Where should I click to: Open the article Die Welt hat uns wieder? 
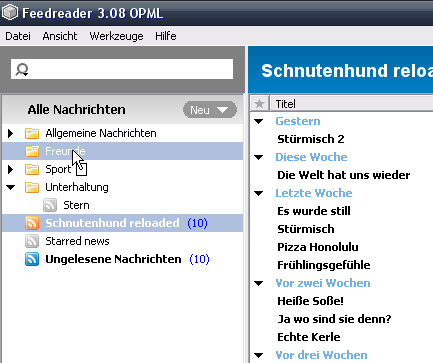click(x=344, y=175)
